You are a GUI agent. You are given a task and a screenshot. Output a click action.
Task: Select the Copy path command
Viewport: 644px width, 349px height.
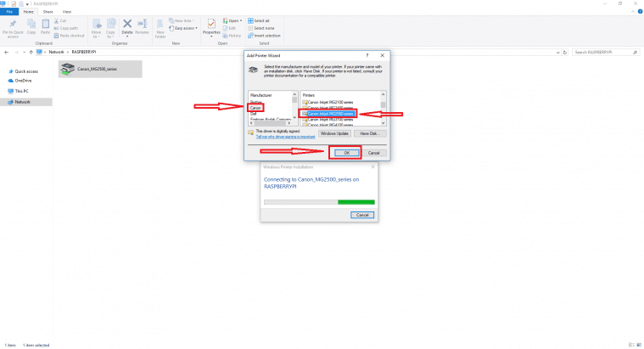65,28
